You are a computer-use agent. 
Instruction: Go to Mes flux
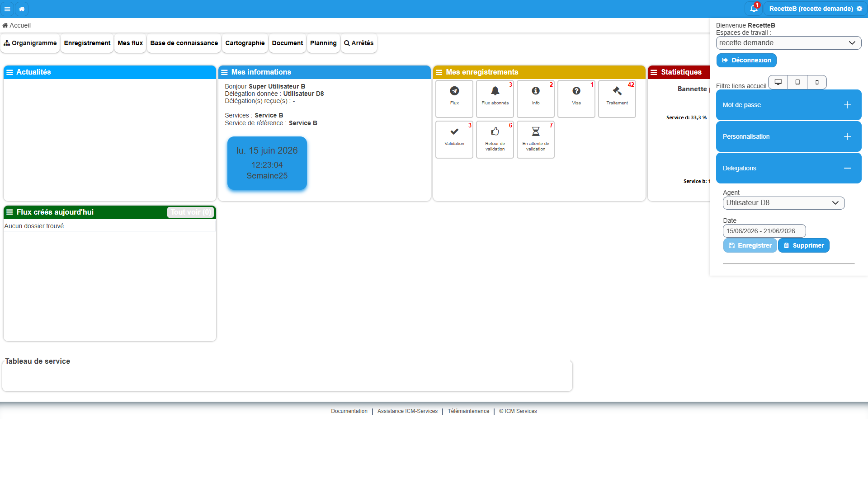(130, 43)
